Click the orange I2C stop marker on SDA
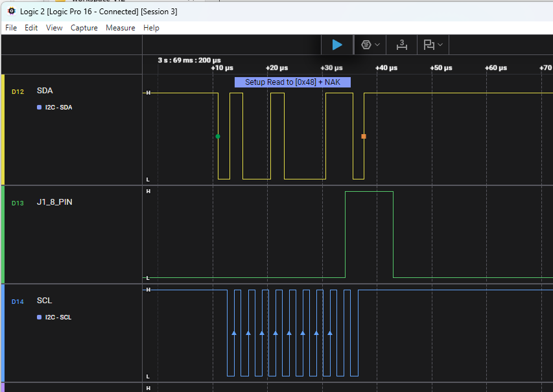This screenshot has width=553, height=392. pos(364,137)
